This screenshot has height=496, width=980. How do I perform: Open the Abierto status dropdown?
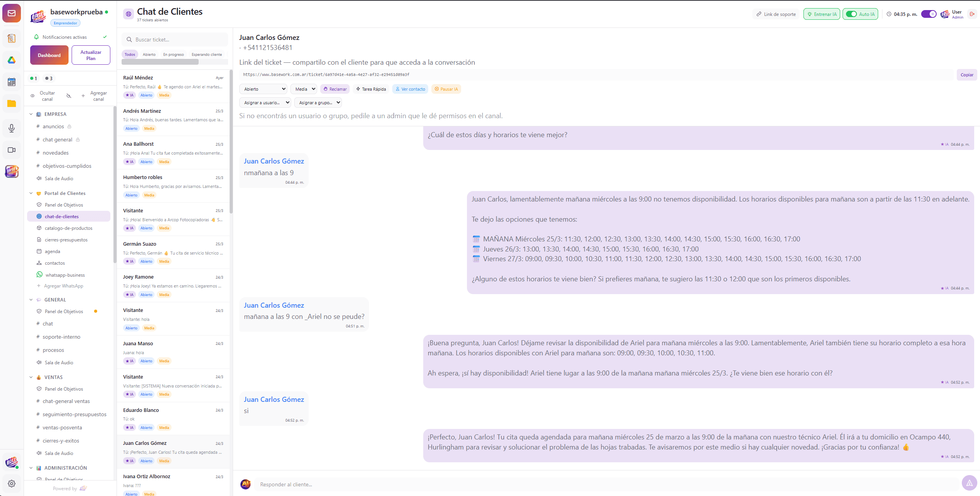tap(263, 89)
